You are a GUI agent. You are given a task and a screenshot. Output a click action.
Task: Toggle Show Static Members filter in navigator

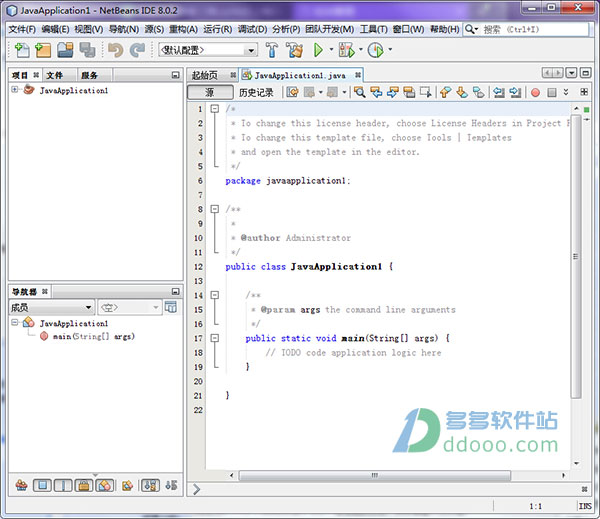(63, 485)
